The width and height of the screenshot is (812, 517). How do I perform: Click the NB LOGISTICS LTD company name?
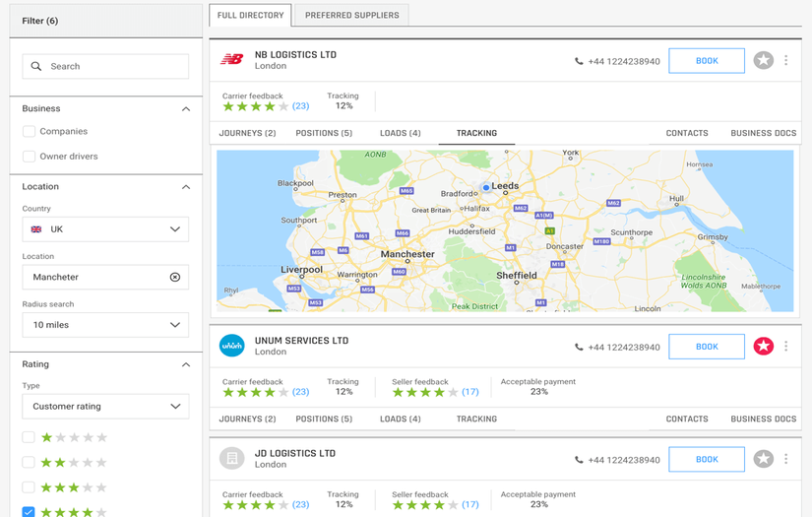coord(295,55)
